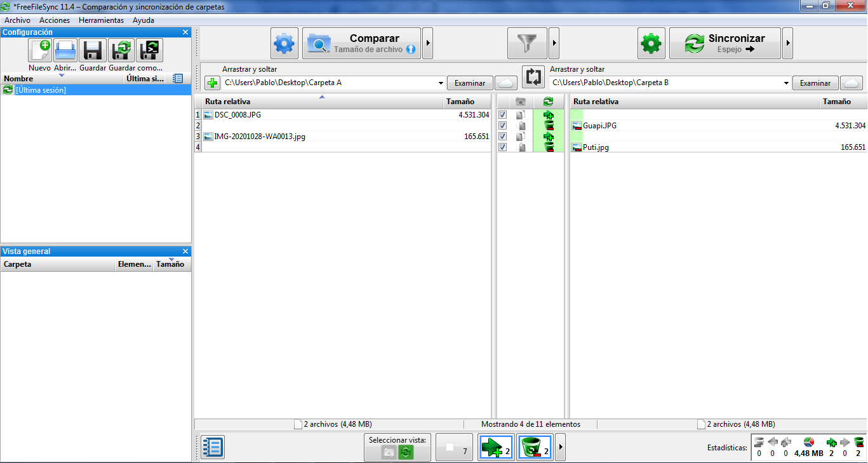Toggle delete-right filter showing 2
Image resolution: width=868 pixels, height=463 pixels.
point(535,447)
